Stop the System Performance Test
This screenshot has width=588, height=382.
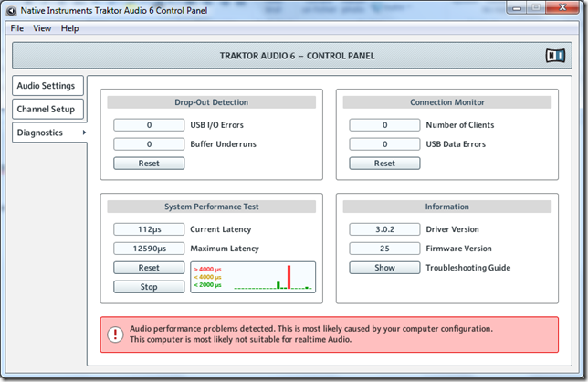pyautogui.click(x=149, y=287)
